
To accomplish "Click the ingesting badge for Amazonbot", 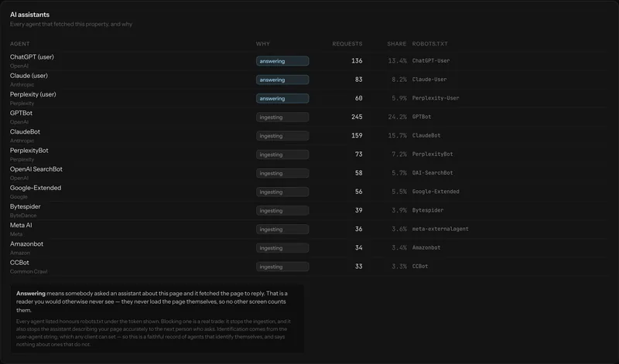I will point(282,248).
